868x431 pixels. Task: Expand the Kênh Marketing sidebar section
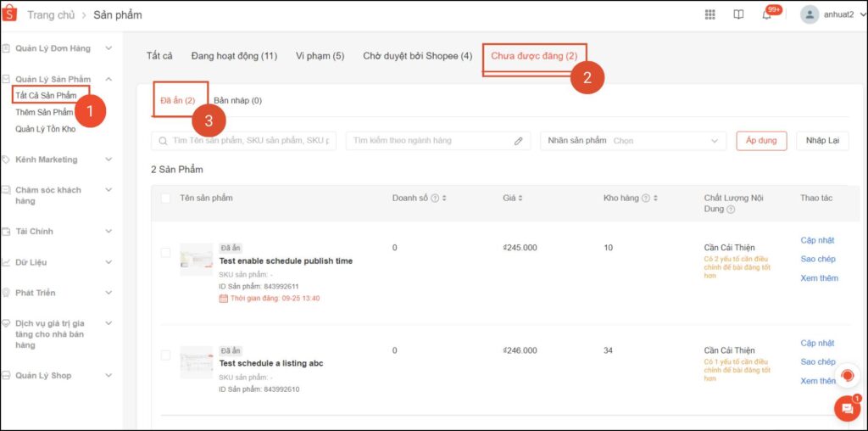[x=108, y=160]
